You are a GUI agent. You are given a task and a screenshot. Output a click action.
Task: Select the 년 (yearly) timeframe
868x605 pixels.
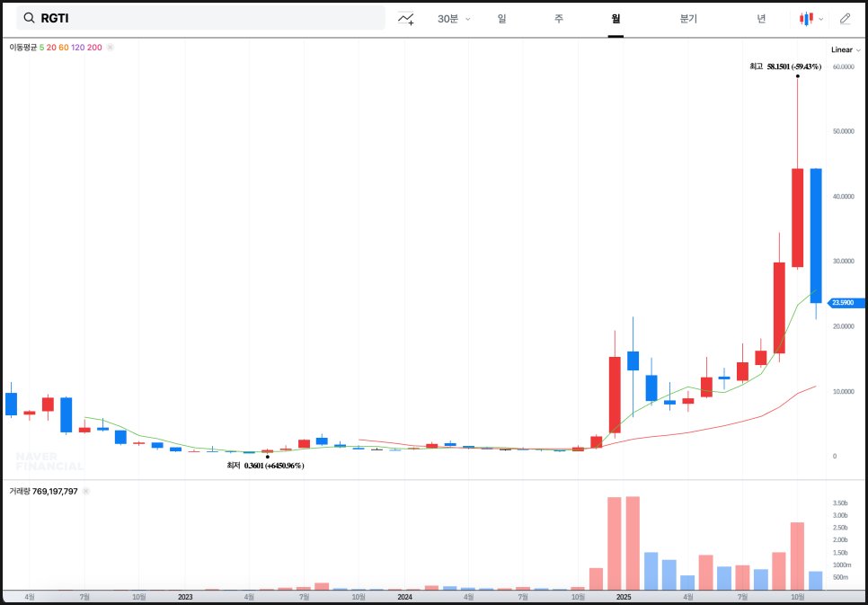[x=761, y=18]
